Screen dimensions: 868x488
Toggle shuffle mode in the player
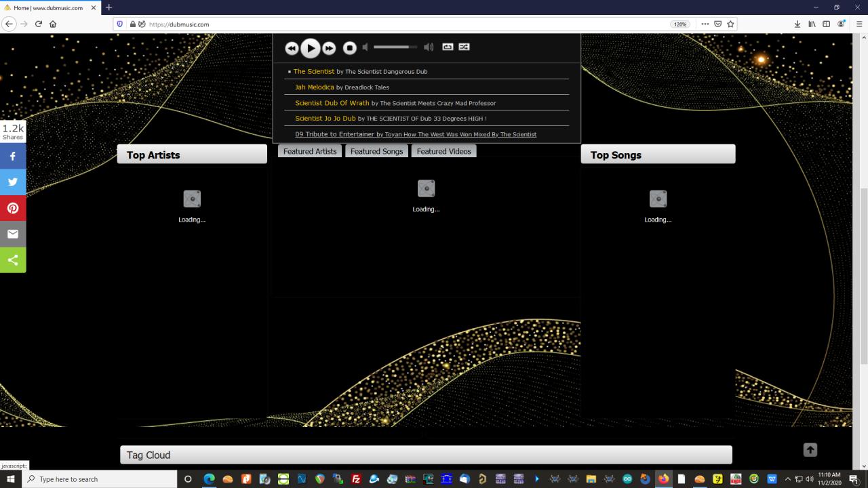(464, 47)
